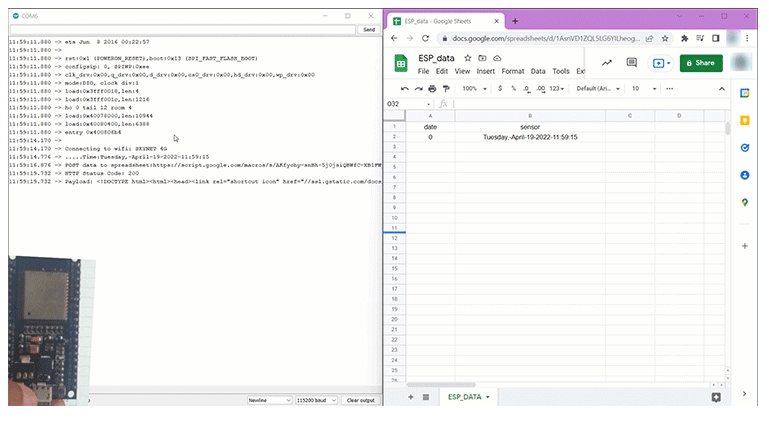Star the ESP_data spreadsheet

467,59
